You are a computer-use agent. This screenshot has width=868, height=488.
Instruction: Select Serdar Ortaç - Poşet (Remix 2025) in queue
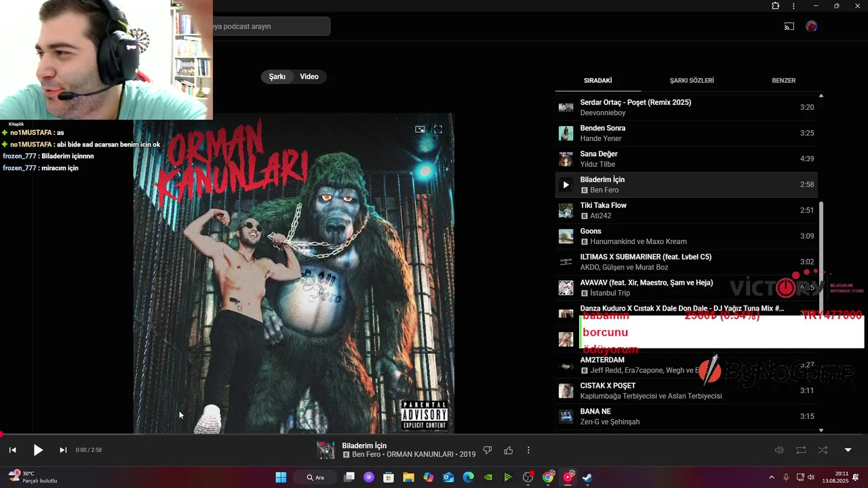686,107
